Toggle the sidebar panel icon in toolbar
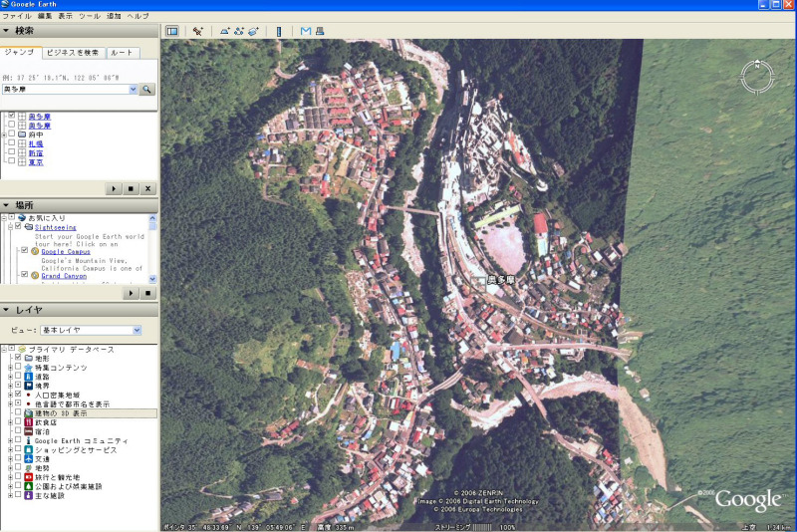 (172, 31)
